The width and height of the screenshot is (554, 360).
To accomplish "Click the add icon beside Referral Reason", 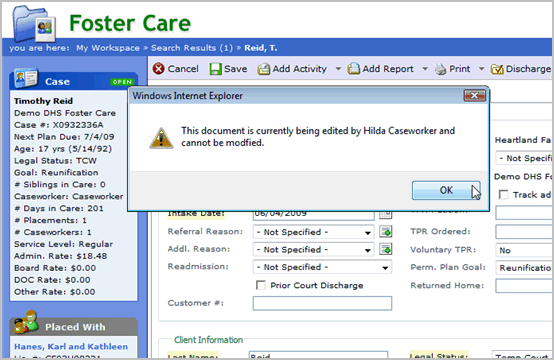I will tap(385, 232).
